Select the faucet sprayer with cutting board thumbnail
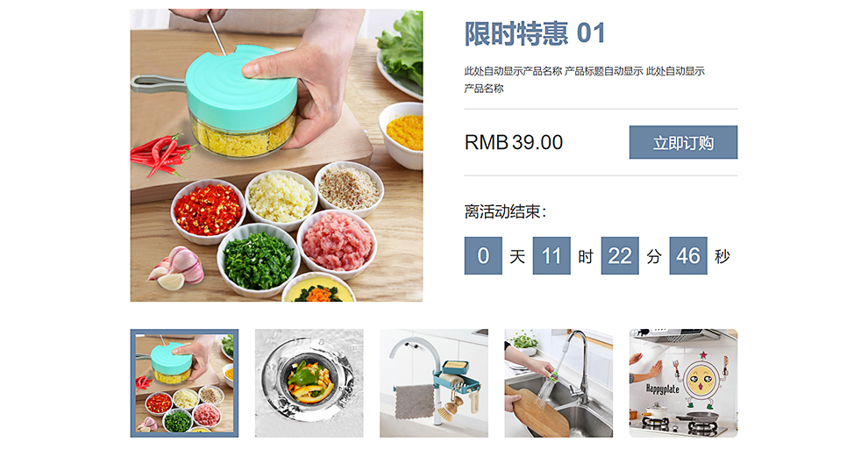This screenshot has height=471, width=868. pyautogui.click(x=559, y=383)
